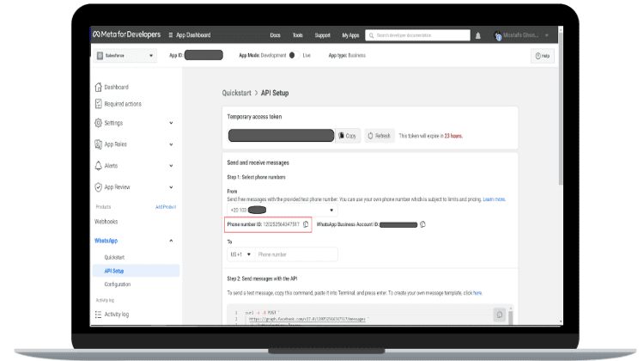Click the Activity log list icon
Viewport: 644px width, 361px height.
[98, 315]
